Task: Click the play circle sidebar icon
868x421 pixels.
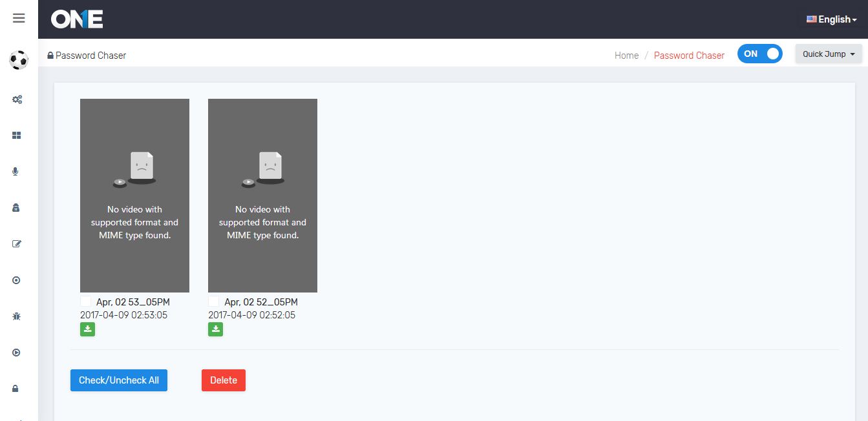Action: [16, 353]
